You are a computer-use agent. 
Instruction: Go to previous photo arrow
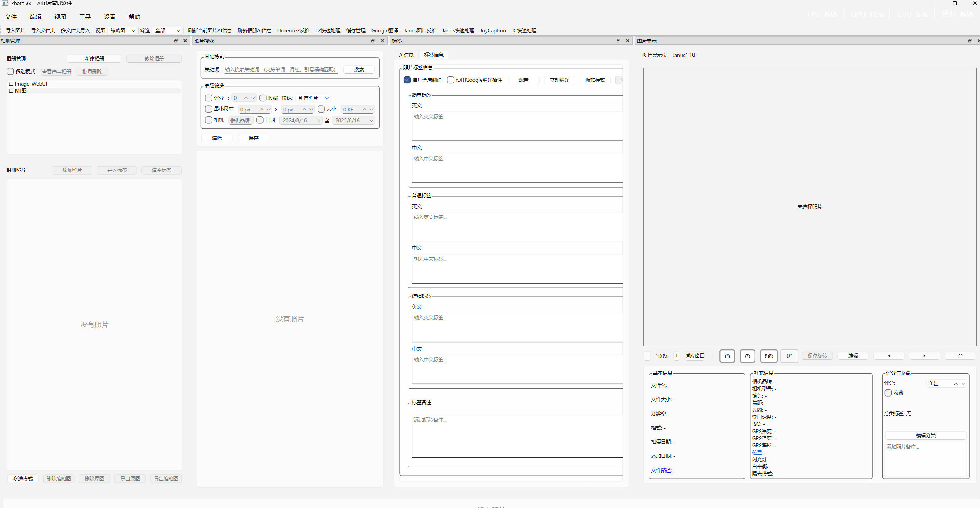(889, 356)
